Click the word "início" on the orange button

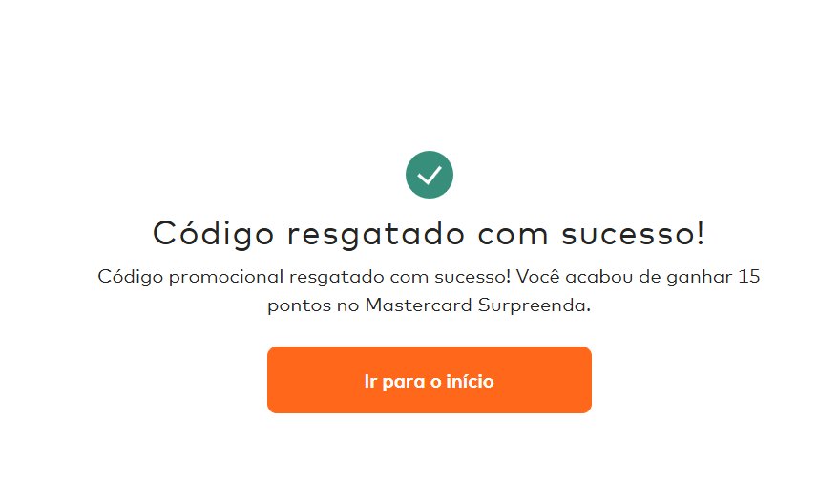pyautogui.click(x=470, y=381)
